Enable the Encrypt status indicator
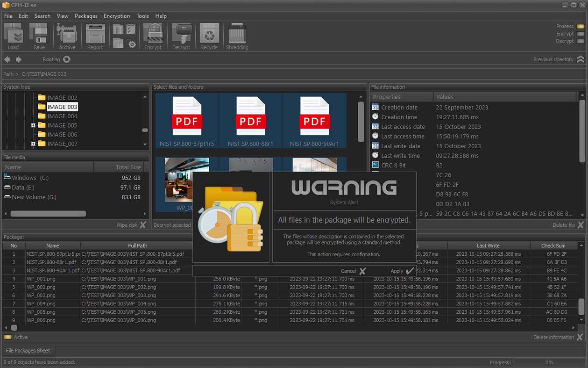This screenshot has width=588, height=368. point(580,34)
